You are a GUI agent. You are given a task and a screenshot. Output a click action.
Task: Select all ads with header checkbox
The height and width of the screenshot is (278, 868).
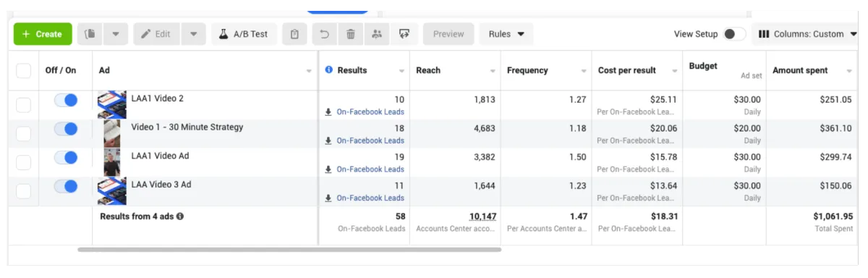[24, 70]
